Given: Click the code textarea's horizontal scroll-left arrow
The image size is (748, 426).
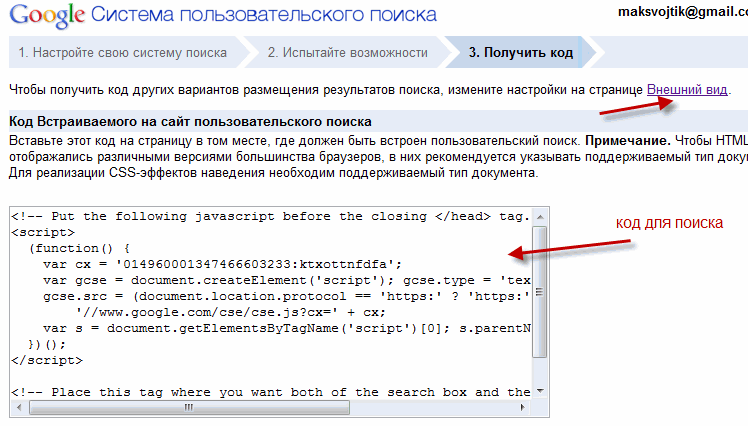Looking at the screenshot, I should point(19,407).
